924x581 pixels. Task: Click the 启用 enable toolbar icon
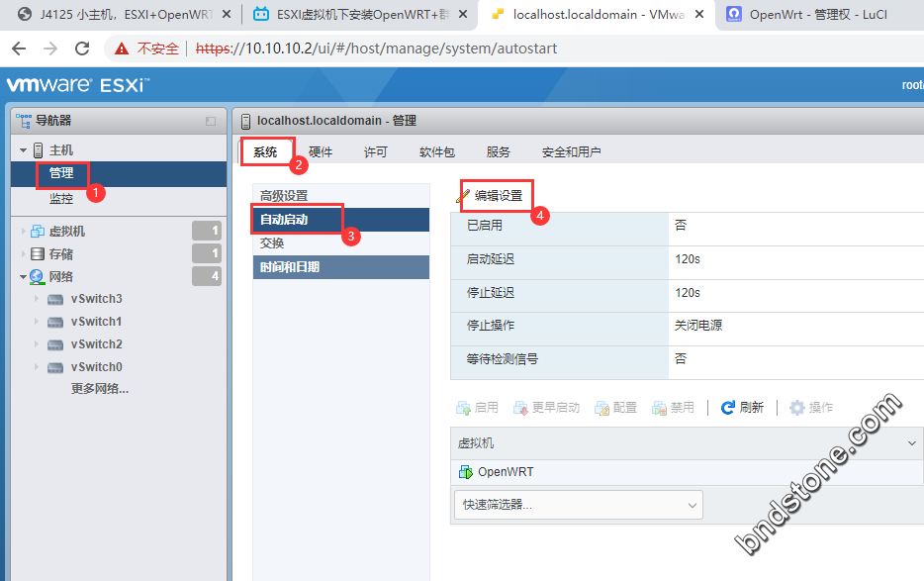463,408
